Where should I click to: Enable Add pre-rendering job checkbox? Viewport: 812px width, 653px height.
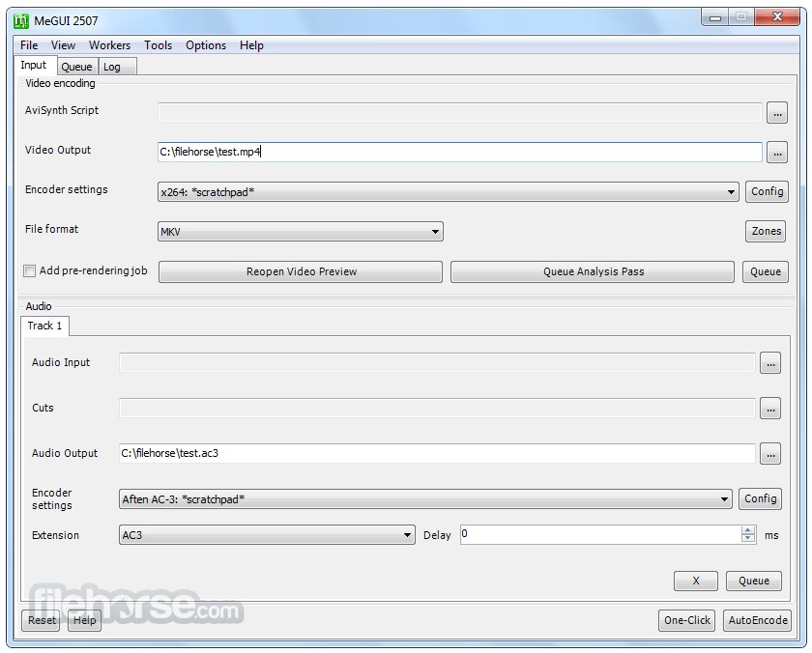click(30, 271)
